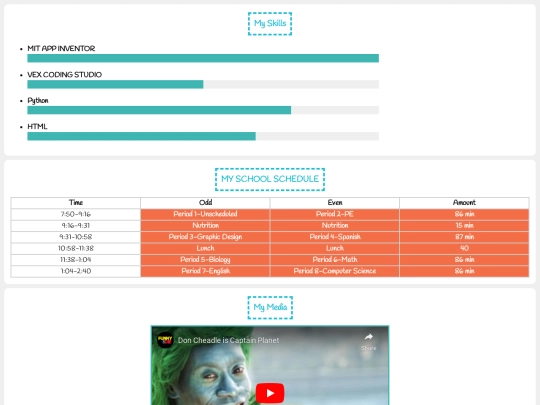Click the Share arrow icon on video
Viewport: 540px width, 405px height.
[x=368, y=337]
